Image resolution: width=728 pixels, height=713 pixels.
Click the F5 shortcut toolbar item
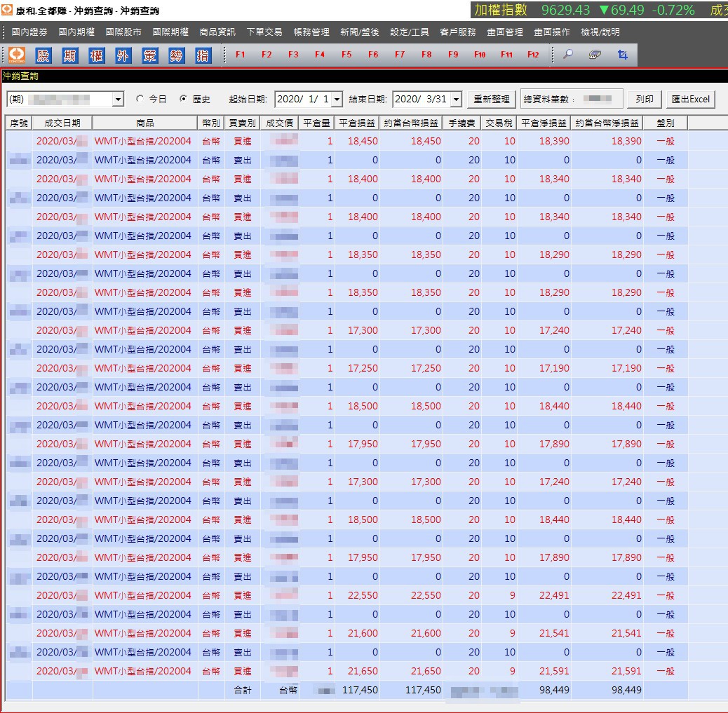[x=346, y=55]
